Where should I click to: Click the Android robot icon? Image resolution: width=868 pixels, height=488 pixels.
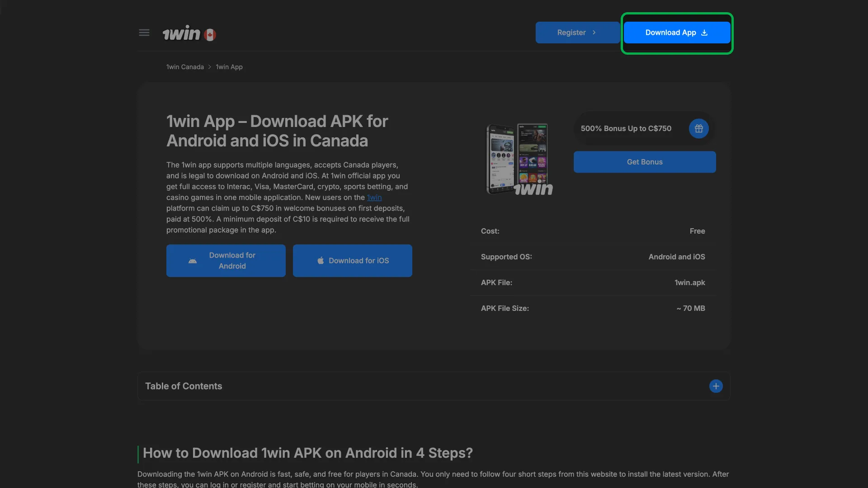pos(193,261)
